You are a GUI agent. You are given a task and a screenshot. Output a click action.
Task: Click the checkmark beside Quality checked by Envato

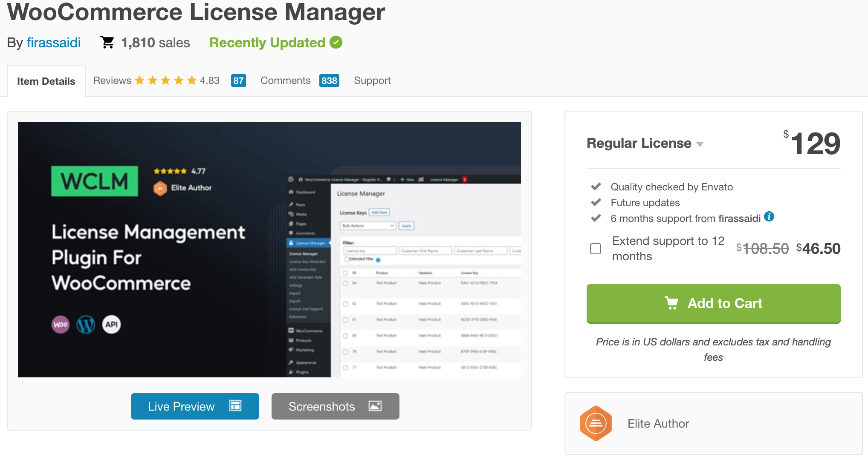click(x=596, y=187)
